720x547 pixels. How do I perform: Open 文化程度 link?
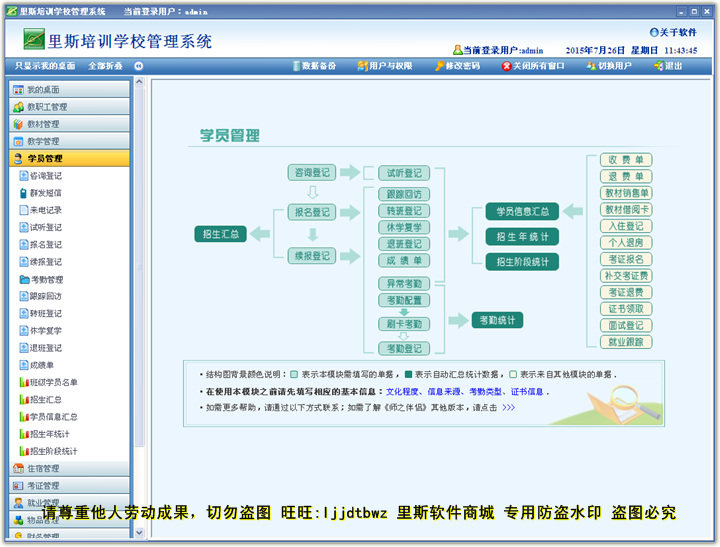(x=402, y=392)
